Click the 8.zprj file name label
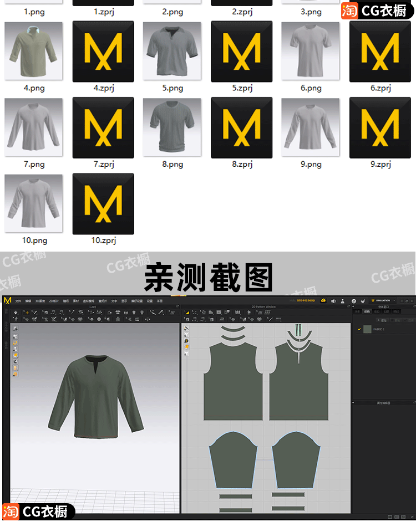Image resolution: width=416 pixels, height=532 pixels. (242, 164)
